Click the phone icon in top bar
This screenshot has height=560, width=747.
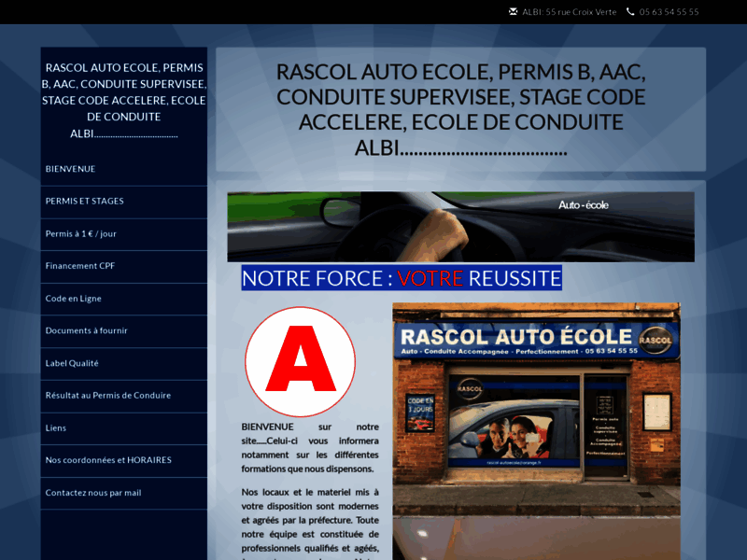(x=630, y=11)
